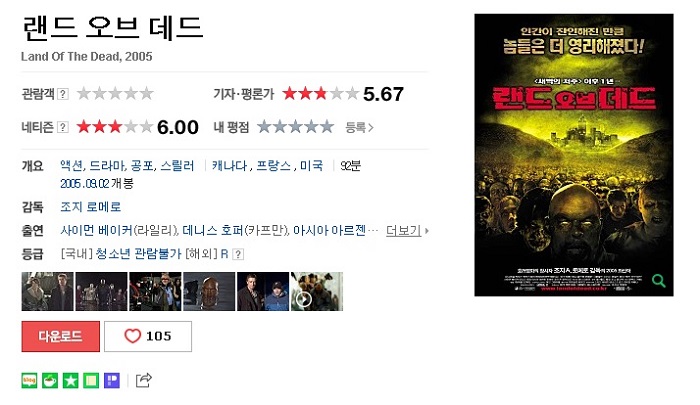Click the poster magnifier zoom icon

[x=658, y=280]
